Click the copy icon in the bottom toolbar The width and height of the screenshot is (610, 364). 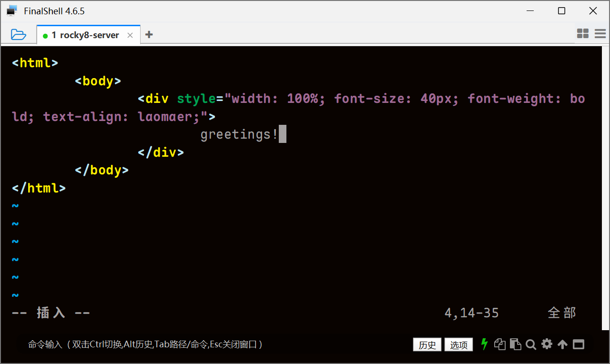pyautogui.click(x=500, y=344)
